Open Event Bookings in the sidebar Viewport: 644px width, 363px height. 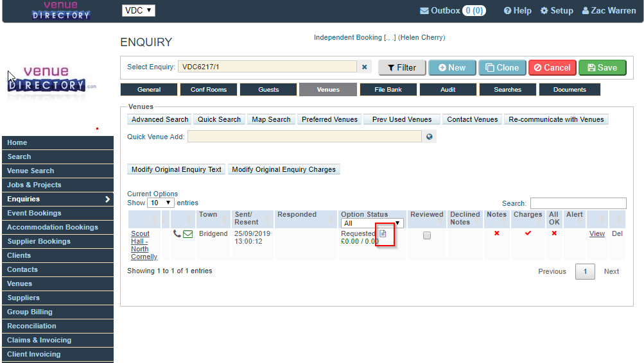[x=58, y=214]
